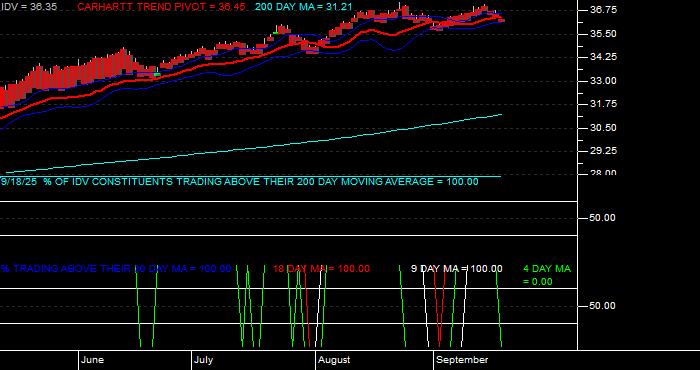Select the June marker on time axis
The width and height of the screenshot is (700, 370).
[x=93, y=360]
